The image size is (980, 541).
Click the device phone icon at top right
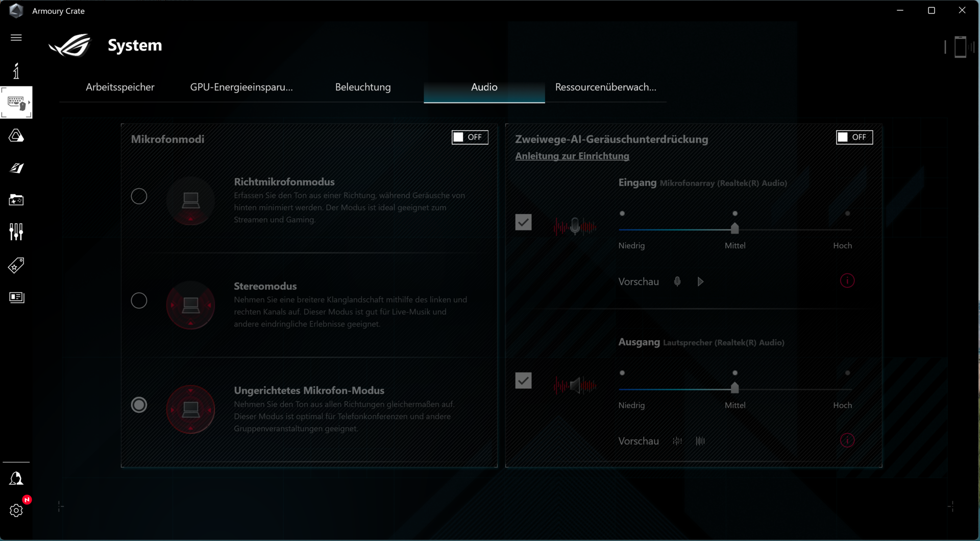(x=960, y=47)
